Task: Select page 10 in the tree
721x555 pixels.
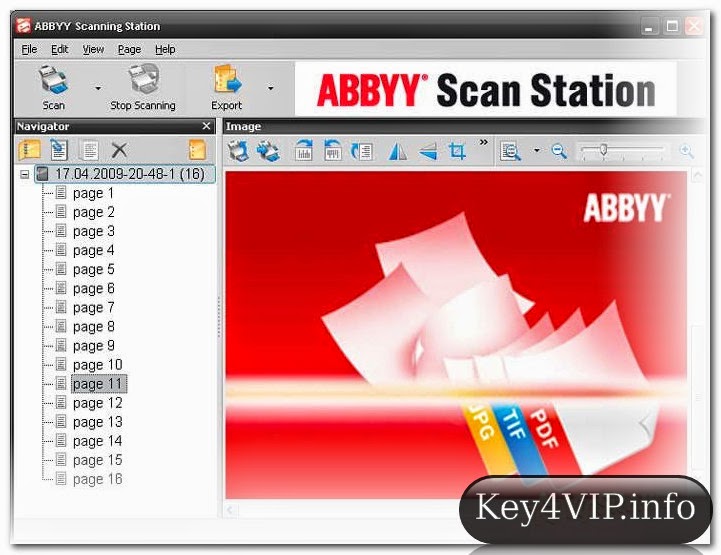Action: (x=97, y=365)
